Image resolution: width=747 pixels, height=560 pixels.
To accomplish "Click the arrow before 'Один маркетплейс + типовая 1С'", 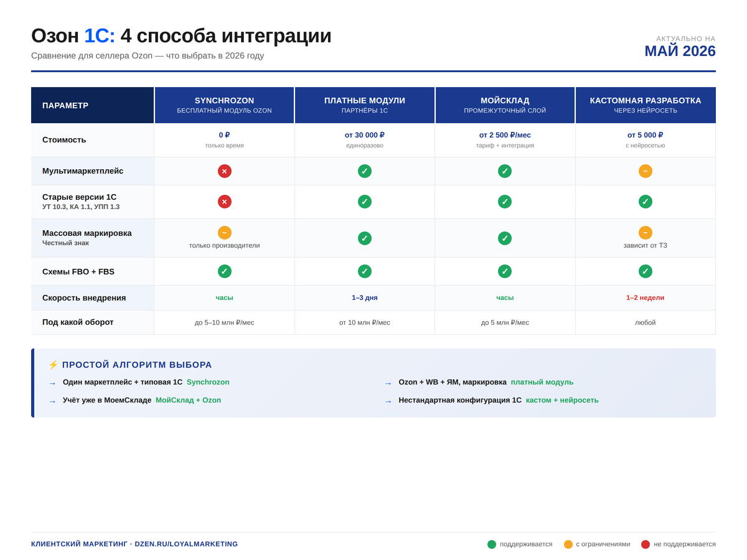I will point(52,383).
